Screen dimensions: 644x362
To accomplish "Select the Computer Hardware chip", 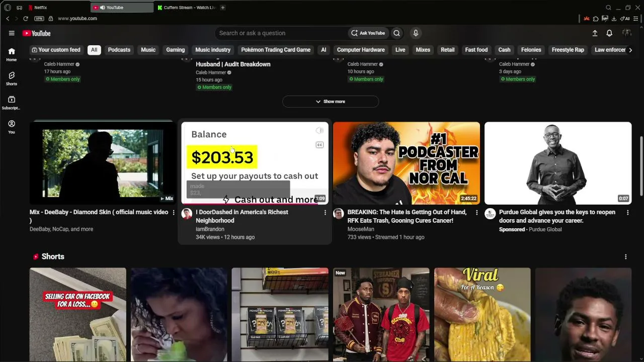I will click(361, 50).
